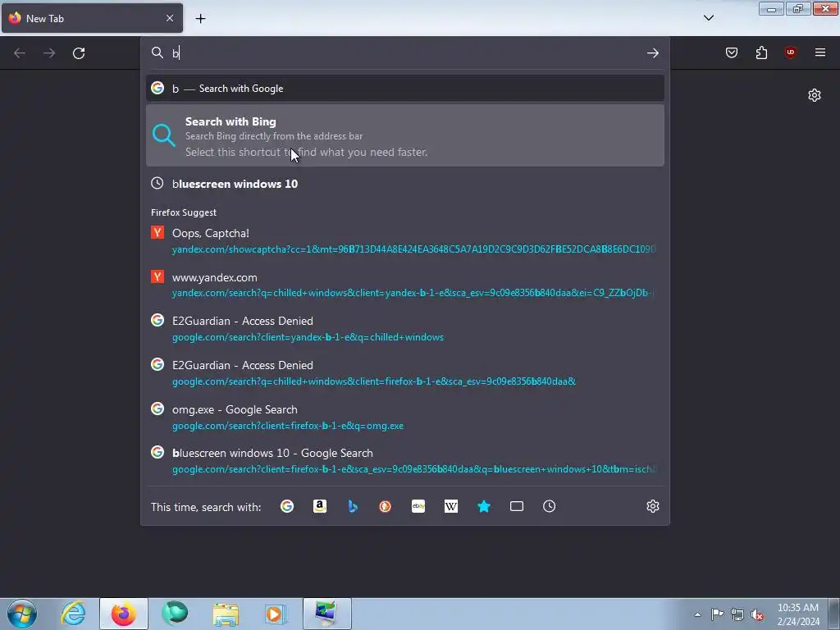Select the New Tab browser tab
The height and width of the screenshot is (630, 840).
click(x=92, y=18)
